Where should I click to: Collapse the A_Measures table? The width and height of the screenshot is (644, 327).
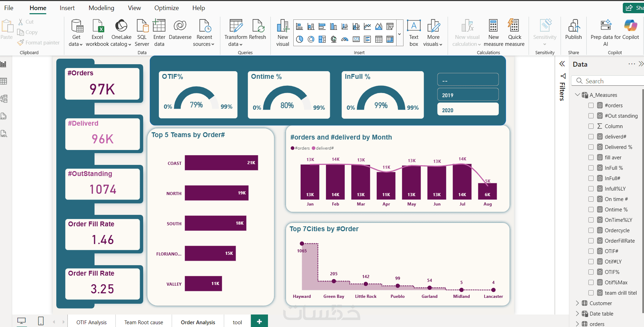[577, 95]
